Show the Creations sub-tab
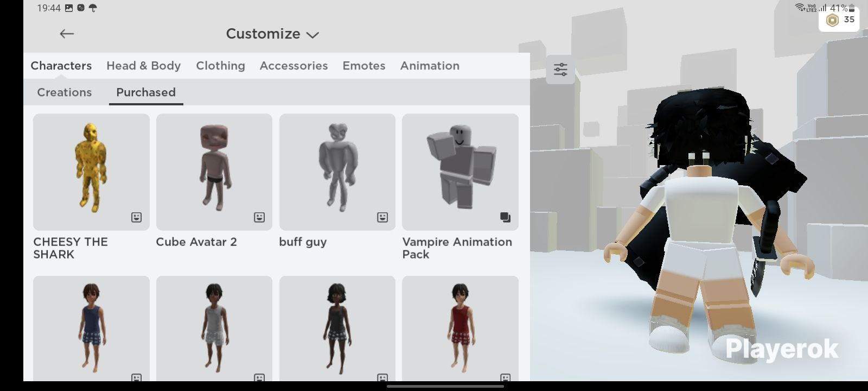868x391 pixels. click(x=65, y=92)
